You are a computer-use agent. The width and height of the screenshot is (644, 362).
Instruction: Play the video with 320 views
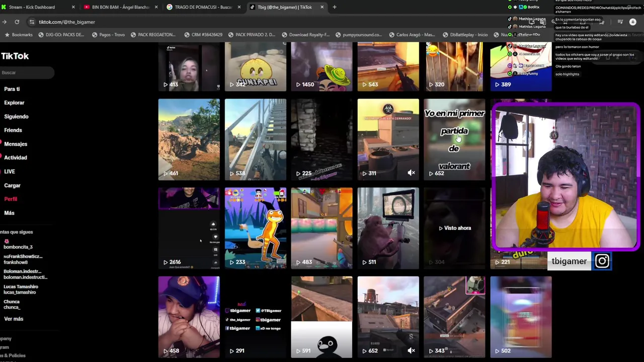point(454,66)
